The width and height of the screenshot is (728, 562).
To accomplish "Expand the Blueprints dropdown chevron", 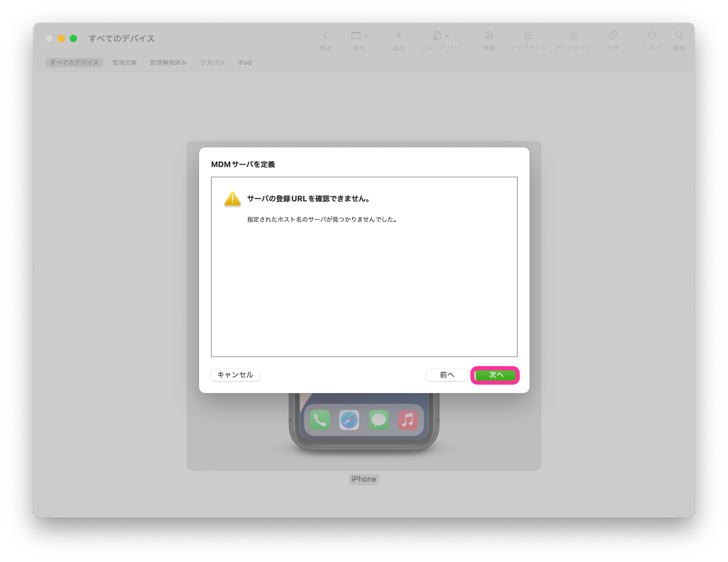I will [x=447, y=36].
